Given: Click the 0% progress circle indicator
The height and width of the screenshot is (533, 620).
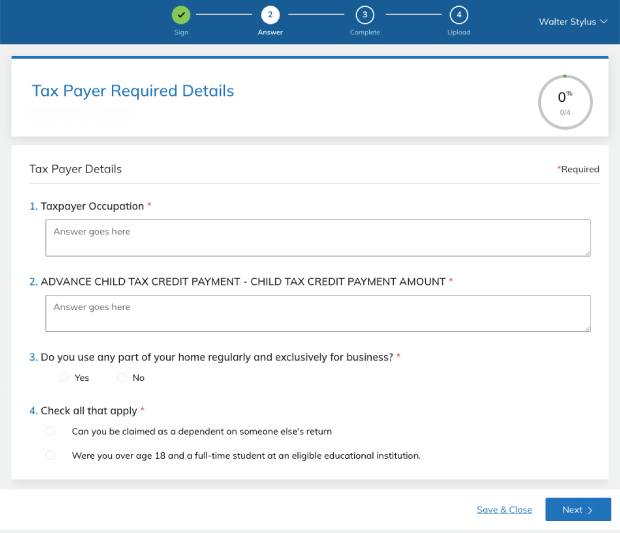Looking at the screenshot, I should coord(565,102).
